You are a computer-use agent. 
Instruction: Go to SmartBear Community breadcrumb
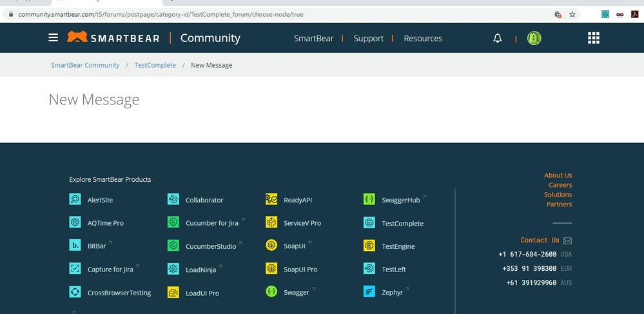[85, 65]
